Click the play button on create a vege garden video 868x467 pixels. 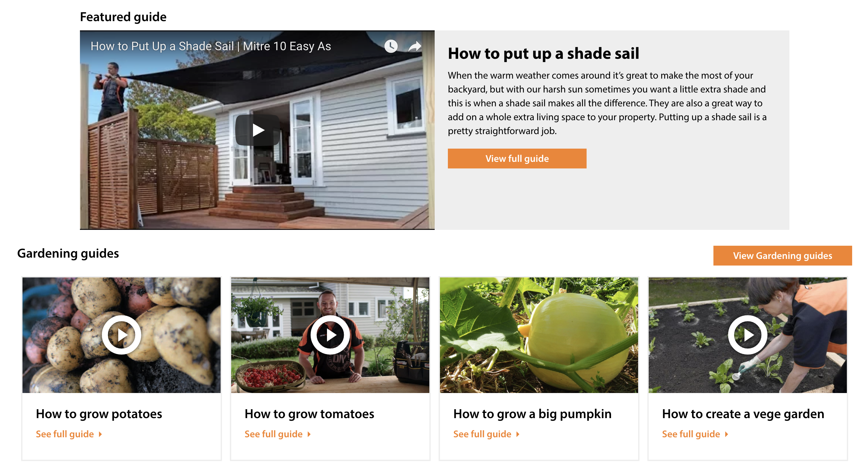(747, 334)
